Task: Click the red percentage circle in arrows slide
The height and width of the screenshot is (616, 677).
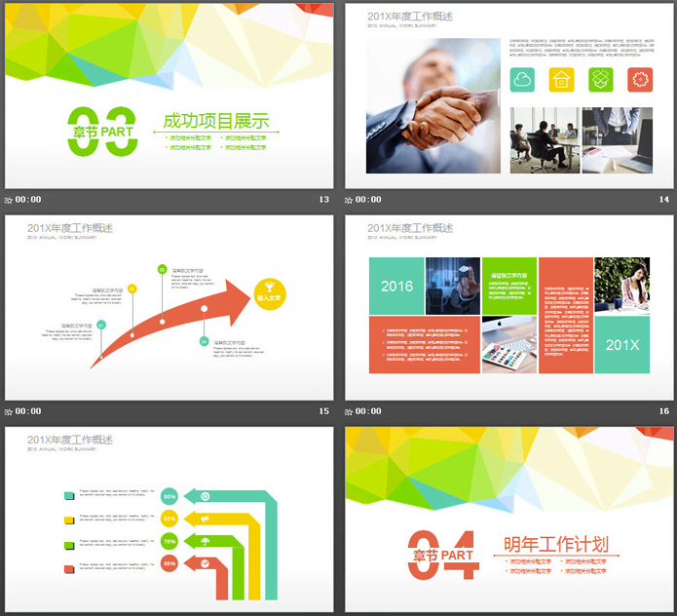Action: click(169, 563)
